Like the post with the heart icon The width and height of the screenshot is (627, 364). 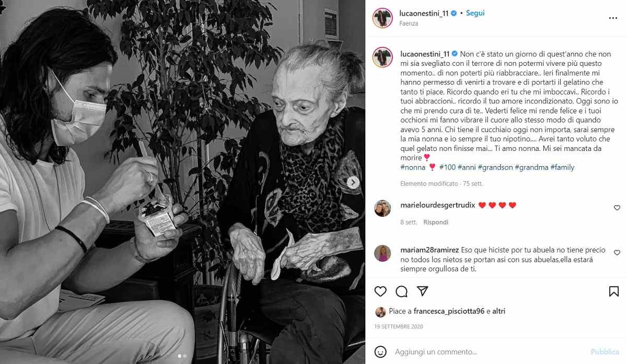coord(381,291)
